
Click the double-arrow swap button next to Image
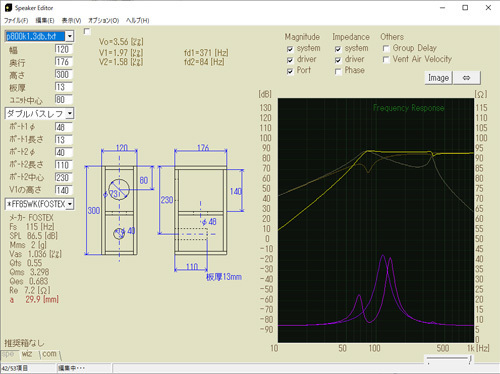pyautogui.click(x=467, y=78)
